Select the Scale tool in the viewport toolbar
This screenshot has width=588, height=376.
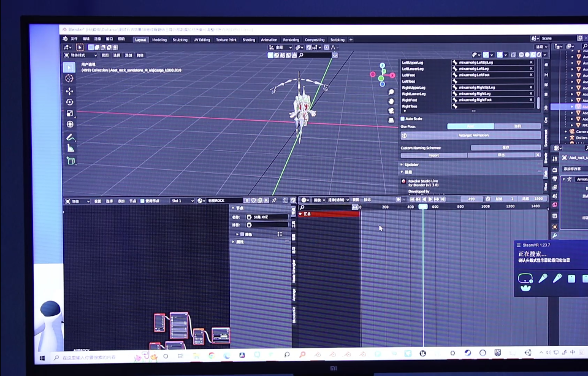point(69,113)
